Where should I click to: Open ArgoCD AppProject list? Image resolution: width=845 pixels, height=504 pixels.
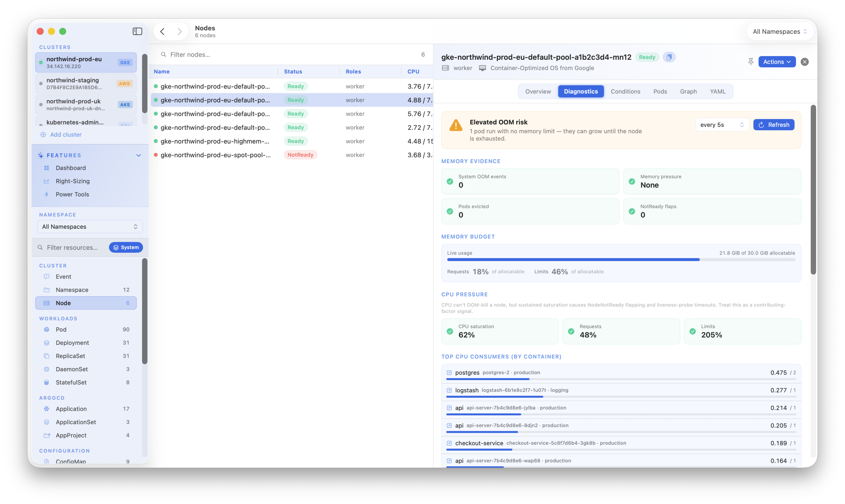point(86,435)
